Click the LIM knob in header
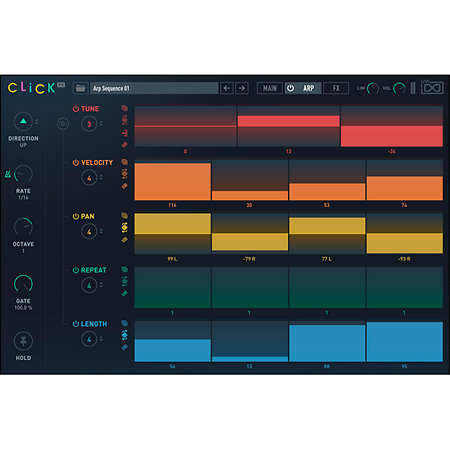 point(373,88)
